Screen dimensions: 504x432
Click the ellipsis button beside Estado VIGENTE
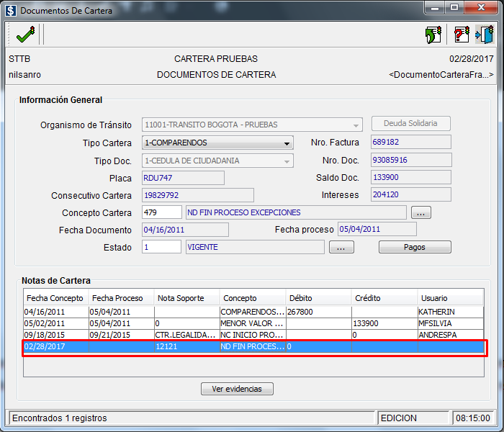click(341, 247)
